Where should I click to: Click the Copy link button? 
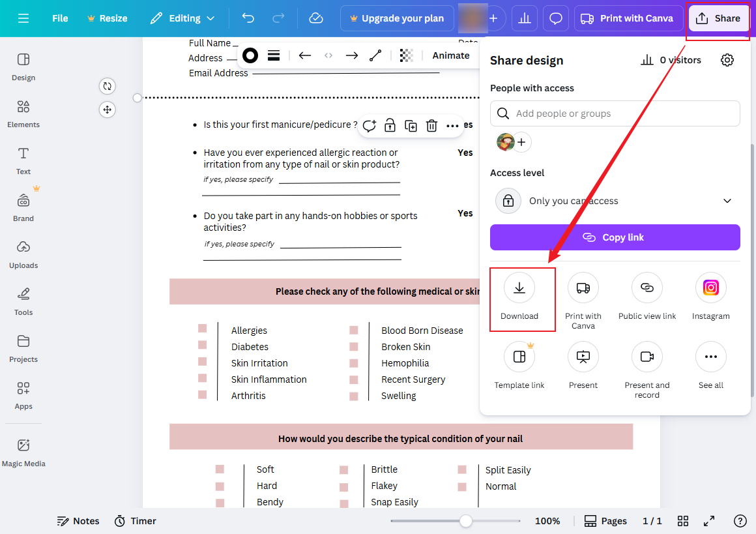point(615,237)
